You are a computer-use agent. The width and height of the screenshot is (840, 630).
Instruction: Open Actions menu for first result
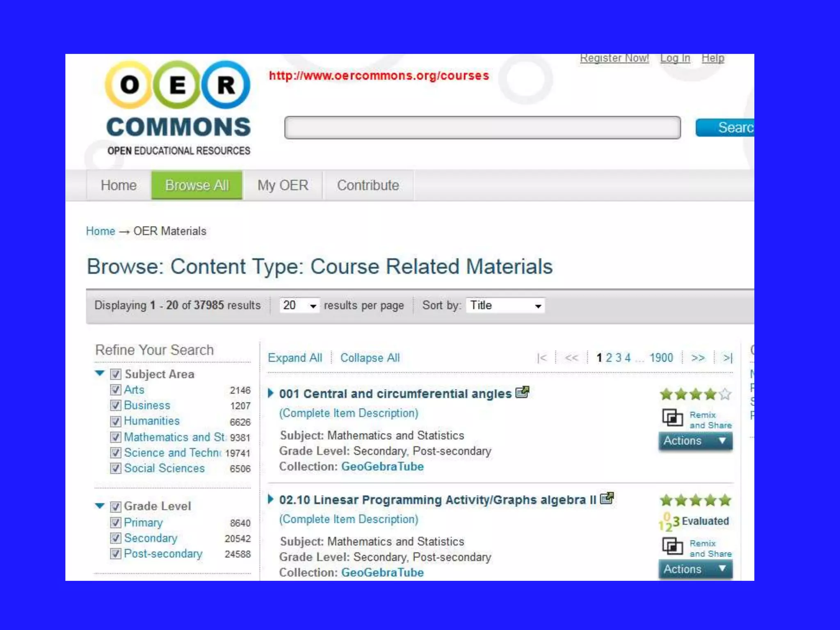[695, 441]
